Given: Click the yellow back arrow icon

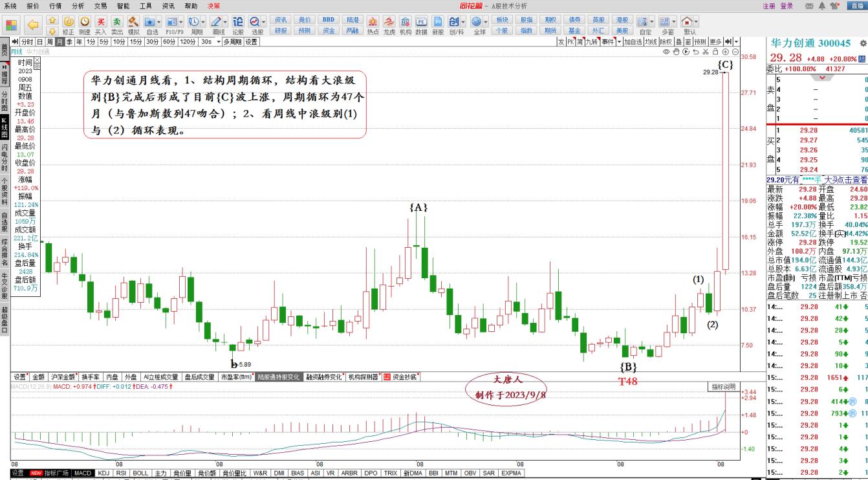Looking at the screenshot, I should 33,25.
